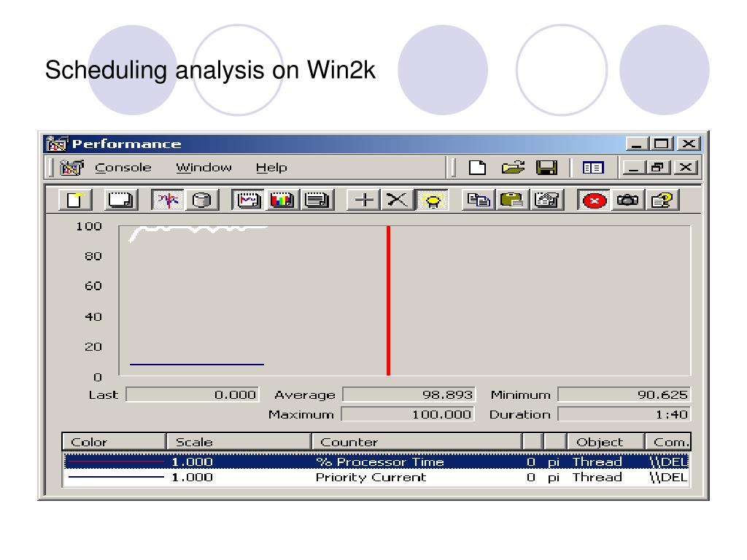Click the Duration value field 1:40
Image resolution: width=747 pixels, height=560 pixels.
(x=624, y=414)
